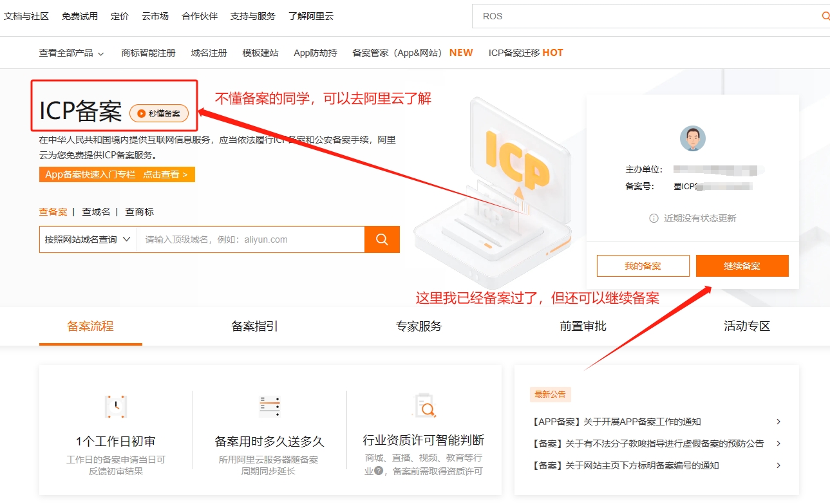Open 免费试用 menu item
Viewport: 830px width, 504px height.
pos(80,16)
